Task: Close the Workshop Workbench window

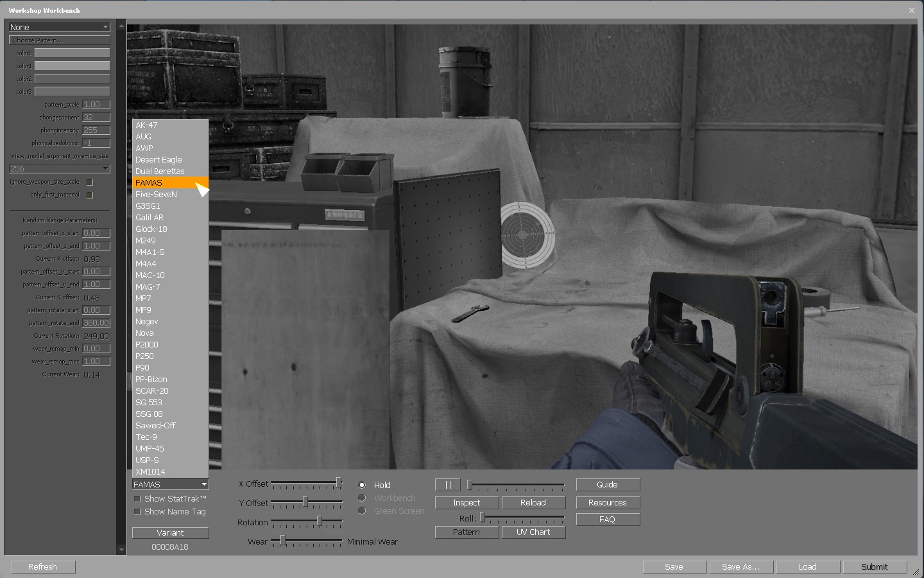Action: click(911, 10)
